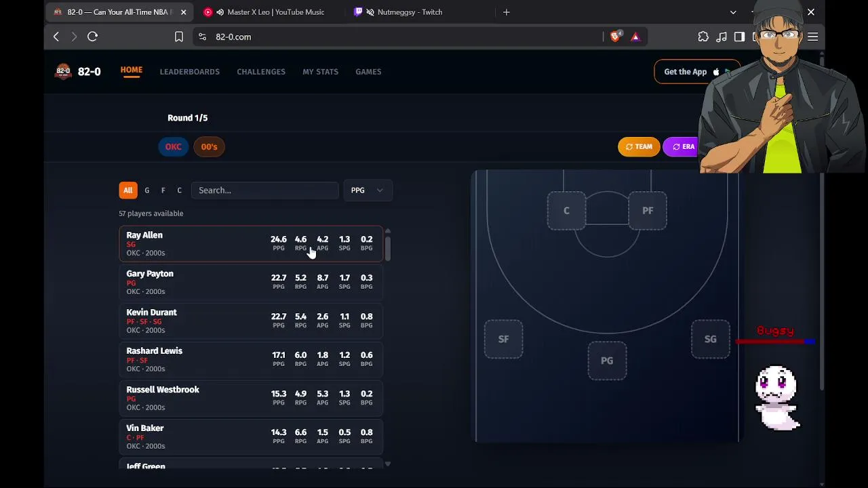Click the Round 1/5 label
Image resolution: width=868 pixels, height=488 pixels.
188,118
